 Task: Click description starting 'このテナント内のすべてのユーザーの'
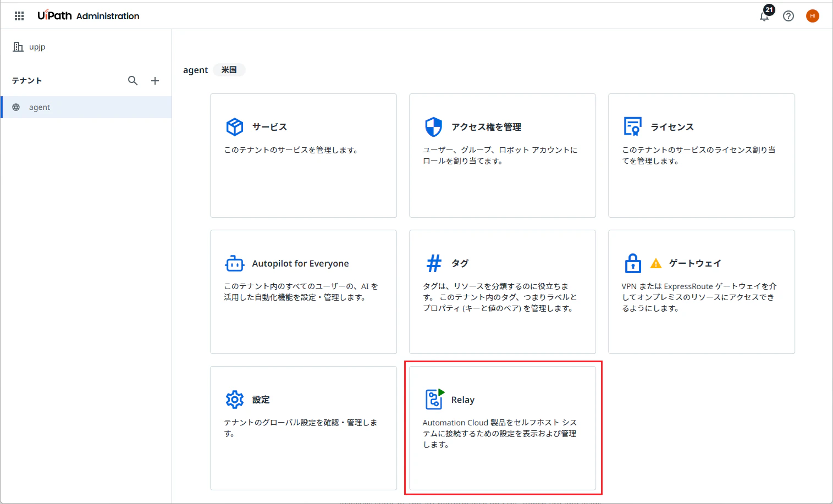(x=301, y=292)
